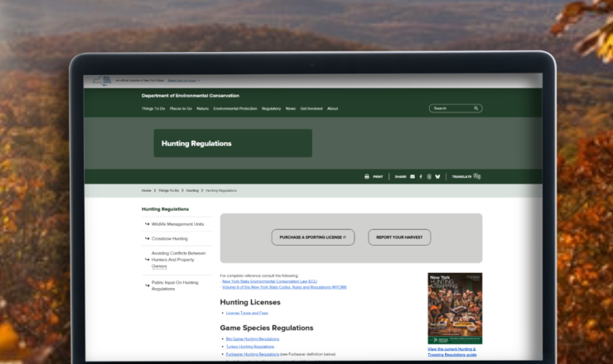Open the Things To Do menu
The height and width of the screenshot is (364, 613).
tap(153, 108)
